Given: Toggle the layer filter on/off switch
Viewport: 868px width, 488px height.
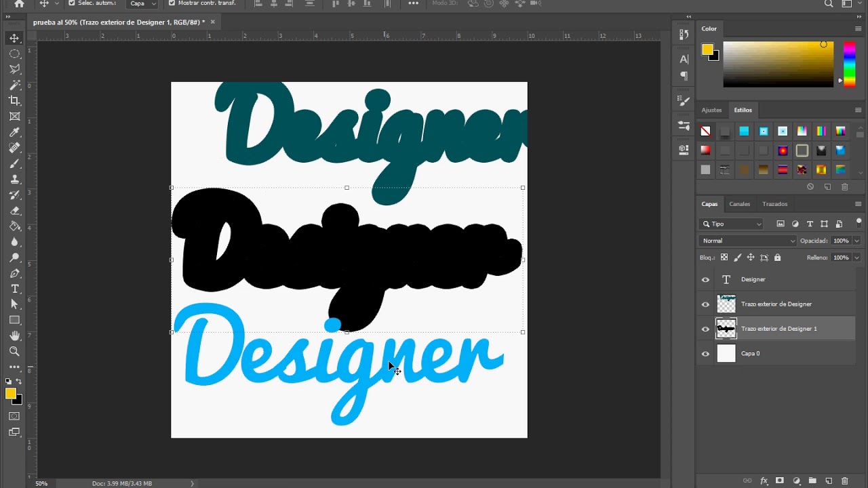Looking at the screenshot, I should (859, 222).
